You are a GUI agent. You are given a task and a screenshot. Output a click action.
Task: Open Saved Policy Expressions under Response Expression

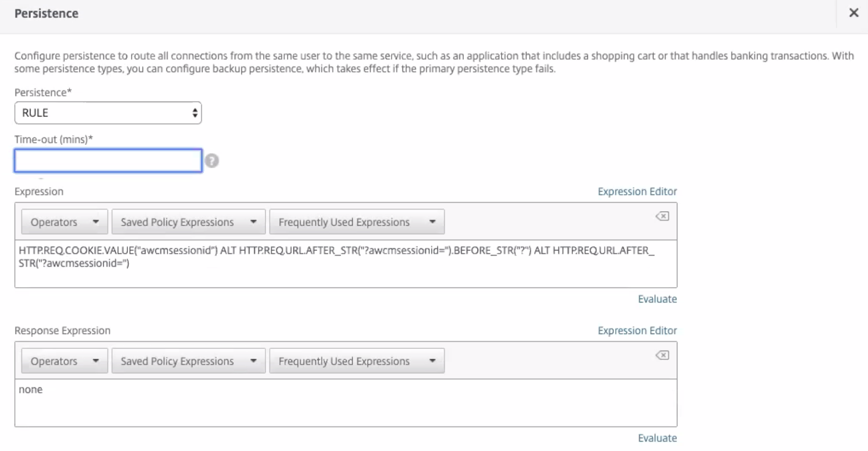coord(188,360)
